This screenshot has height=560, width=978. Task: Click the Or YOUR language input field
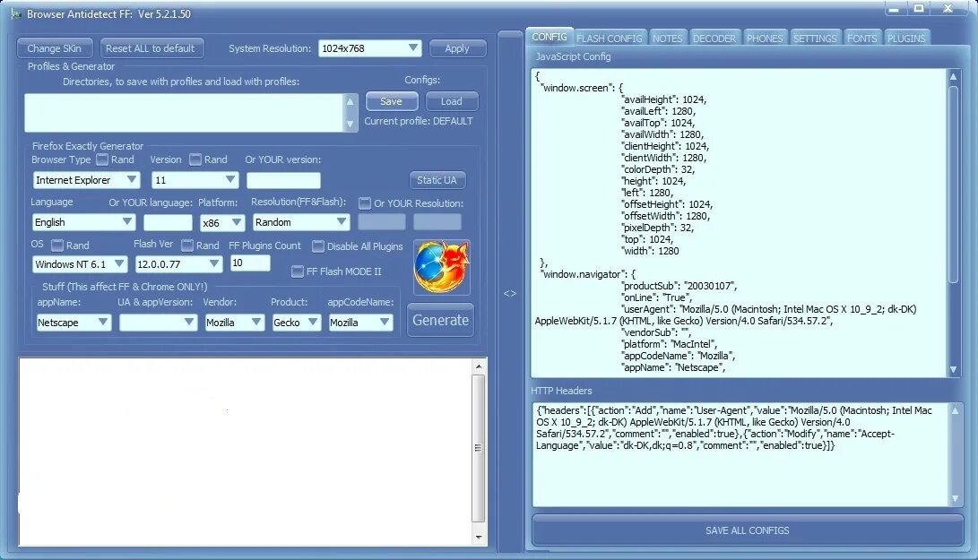(x=168, y=222)
